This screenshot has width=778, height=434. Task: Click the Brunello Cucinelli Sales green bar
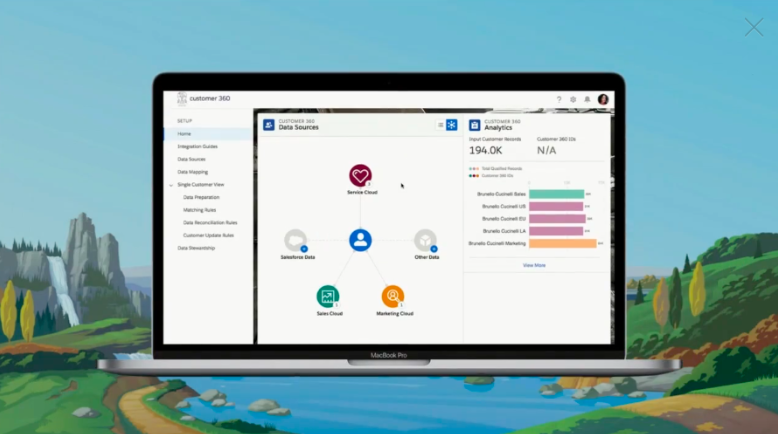coord(556,194)
